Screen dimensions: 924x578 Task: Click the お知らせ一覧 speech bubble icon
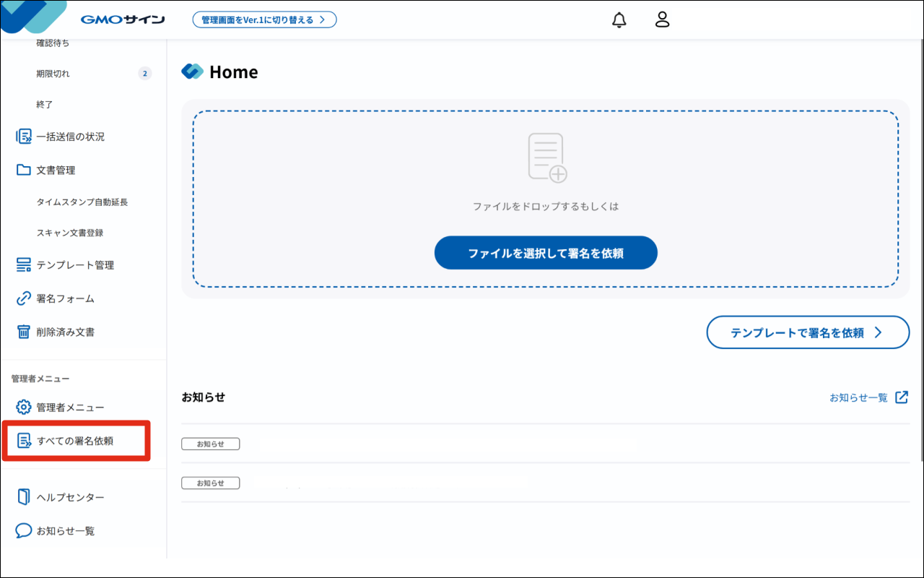point(24,530)
